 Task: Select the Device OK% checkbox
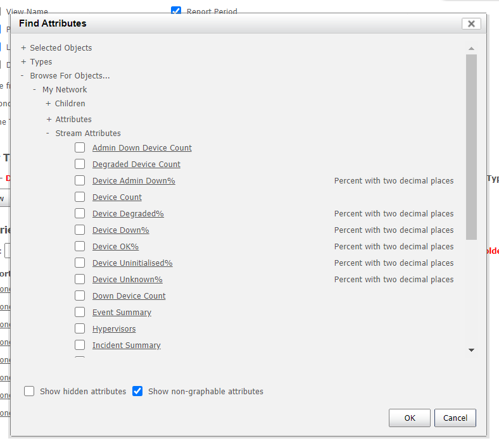pyautogui.click(x=80, y=247)
